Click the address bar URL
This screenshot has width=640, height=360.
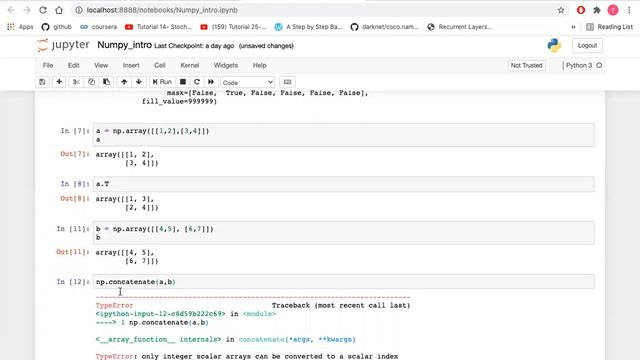pyautogui.click(x=162, y=10)
